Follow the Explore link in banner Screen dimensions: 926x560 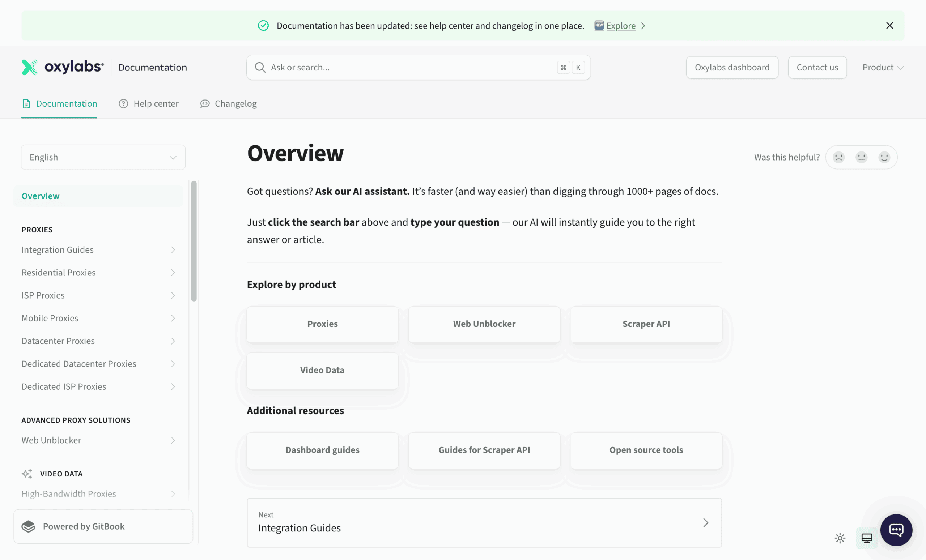coord(621,26)
